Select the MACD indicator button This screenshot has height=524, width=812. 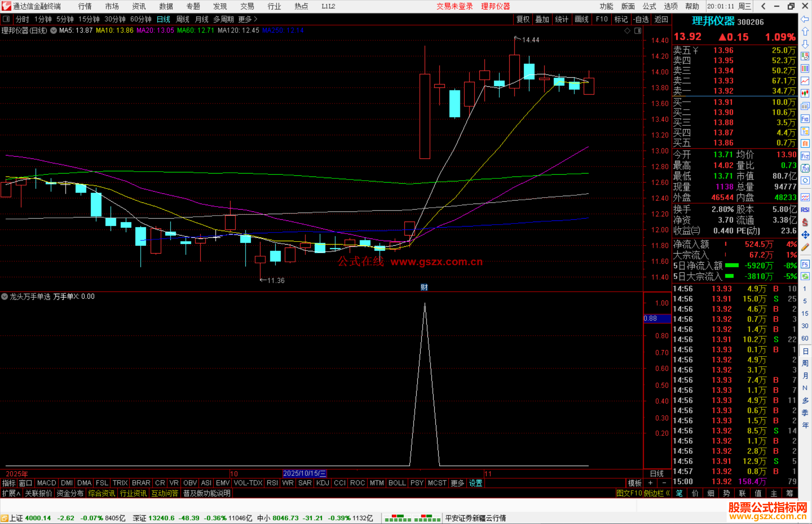coord(46,483)
